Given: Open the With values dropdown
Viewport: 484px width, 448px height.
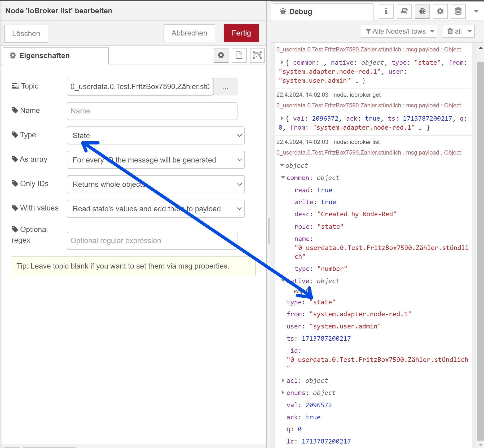Looking at the screenshot, I should [156, 209].
